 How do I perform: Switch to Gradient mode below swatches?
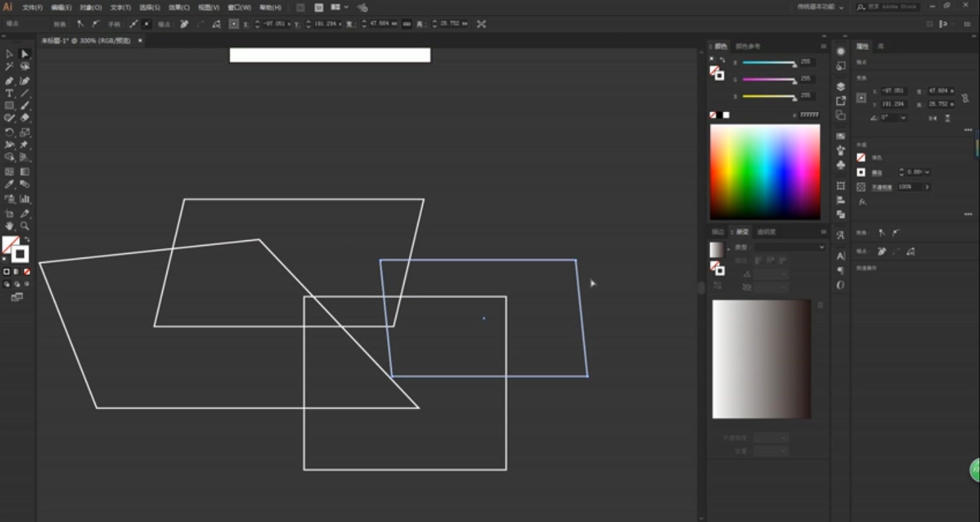(x=17, y=272)
